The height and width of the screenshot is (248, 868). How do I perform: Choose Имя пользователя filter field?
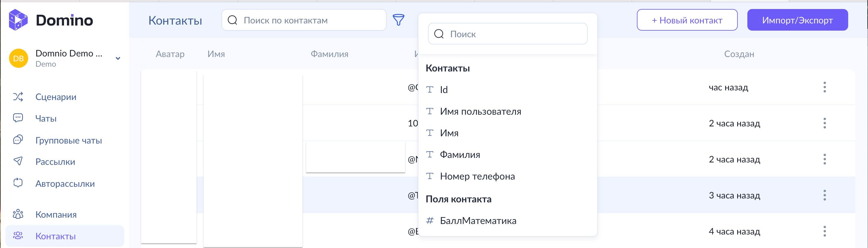point(480,111)
